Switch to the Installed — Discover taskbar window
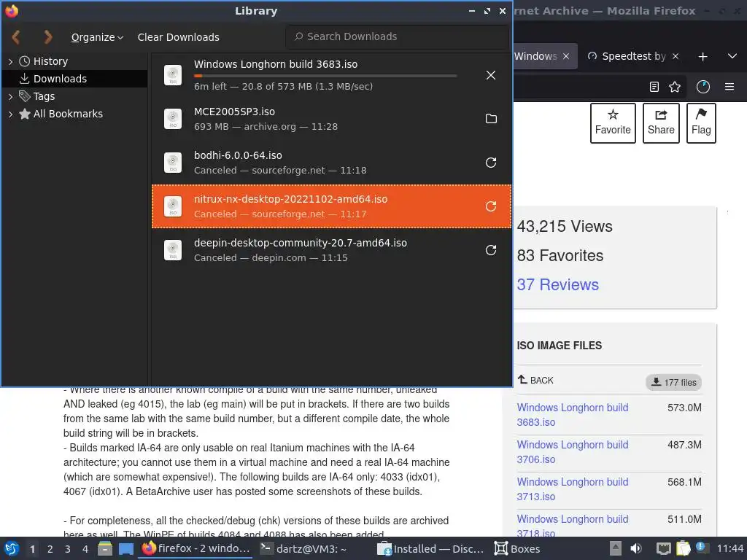This screenshot has width=747, height=560. point(430,549)
